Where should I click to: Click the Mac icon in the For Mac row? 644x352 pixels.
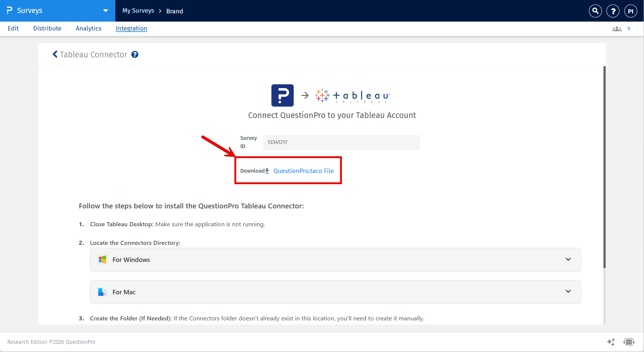(102, 292)
